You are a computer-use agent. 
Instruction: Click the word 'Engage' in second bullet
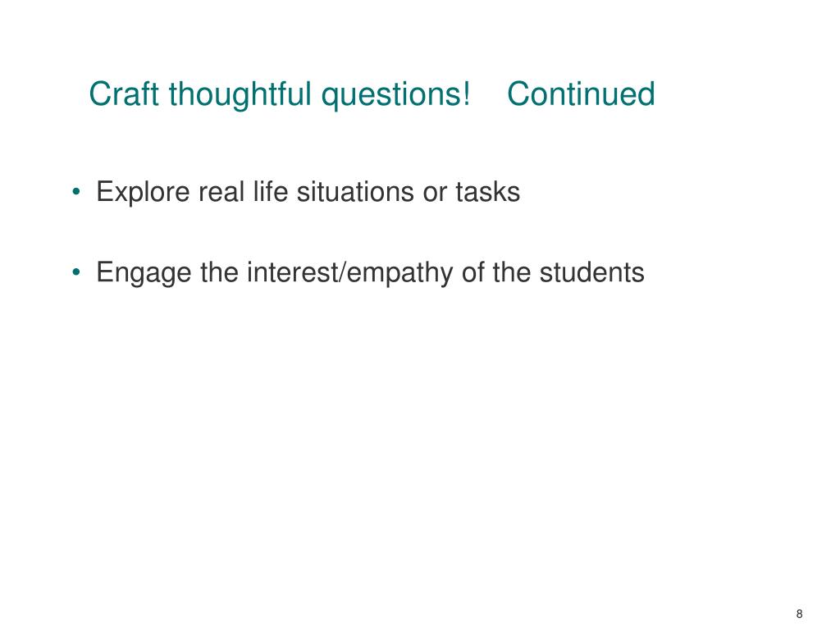pos(144,272)
